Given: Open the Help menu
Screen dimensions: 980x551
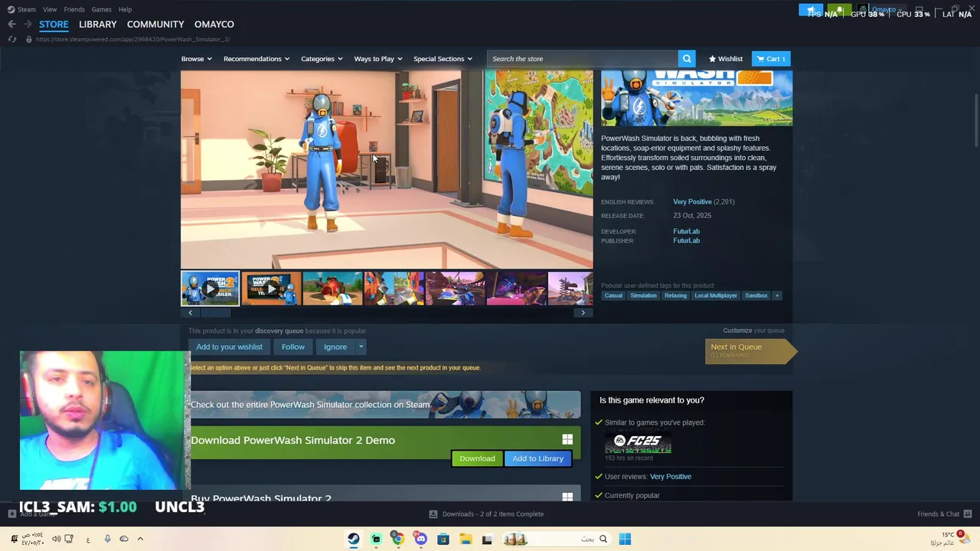Looking at the screenshot, I should click(x=125, y=9).
